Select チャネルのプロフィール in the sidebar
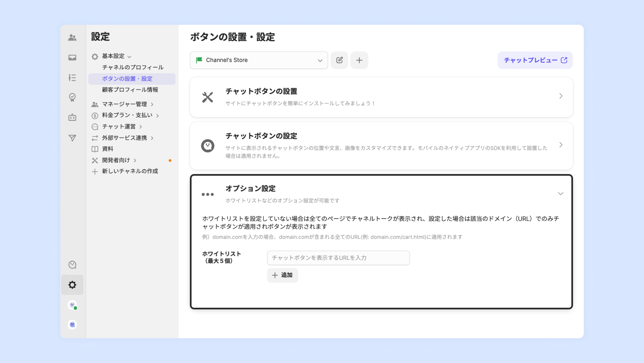This screenshot has height=363, width=644. tap(133, 67)
